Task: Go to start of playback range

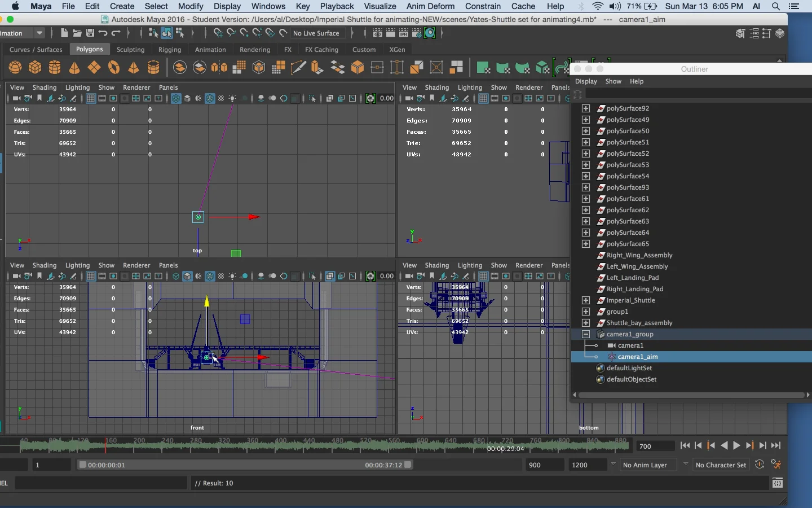Action: click(685, 446)
